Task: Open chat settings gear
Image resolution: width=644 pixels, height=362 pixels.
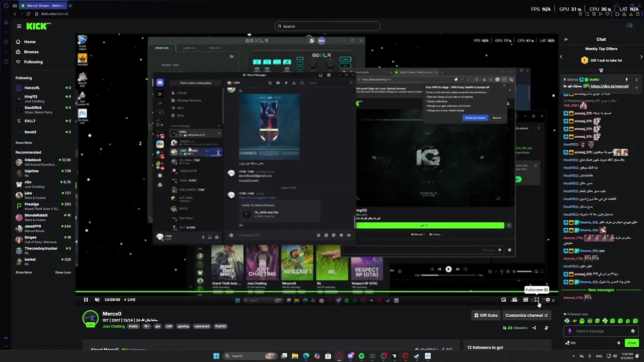Action: [619, 343]
